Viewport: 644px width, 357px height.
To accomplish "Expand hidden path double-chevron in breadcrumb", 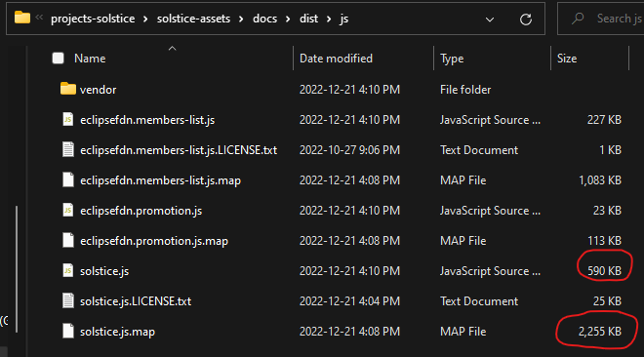I will click(x=39, y=18).
